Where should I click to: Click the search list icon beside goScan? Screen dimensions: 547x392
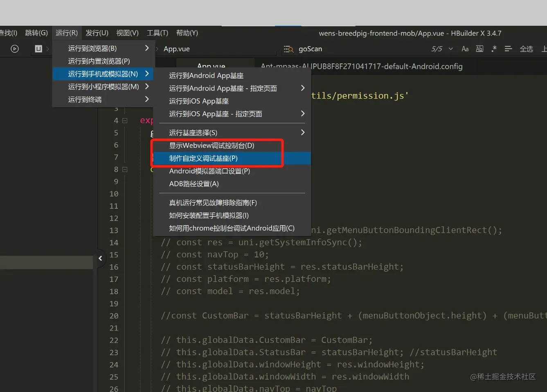pyautogui.click(x=289, y=49)
